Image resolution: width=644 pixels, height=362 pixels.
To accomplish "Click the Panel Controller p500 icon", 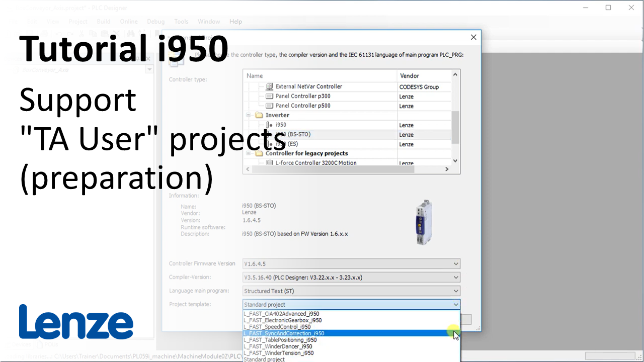I will (269, 106).
